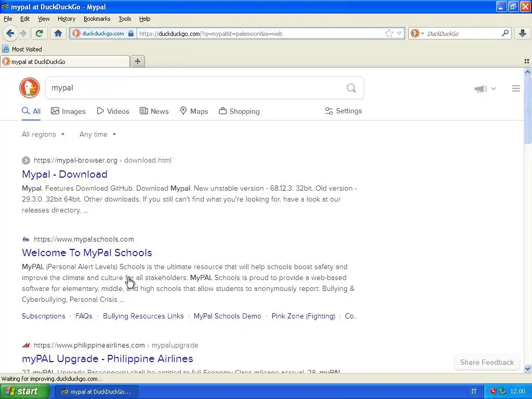Open the address bar history dropdown arrow

(x=400, y=33)
